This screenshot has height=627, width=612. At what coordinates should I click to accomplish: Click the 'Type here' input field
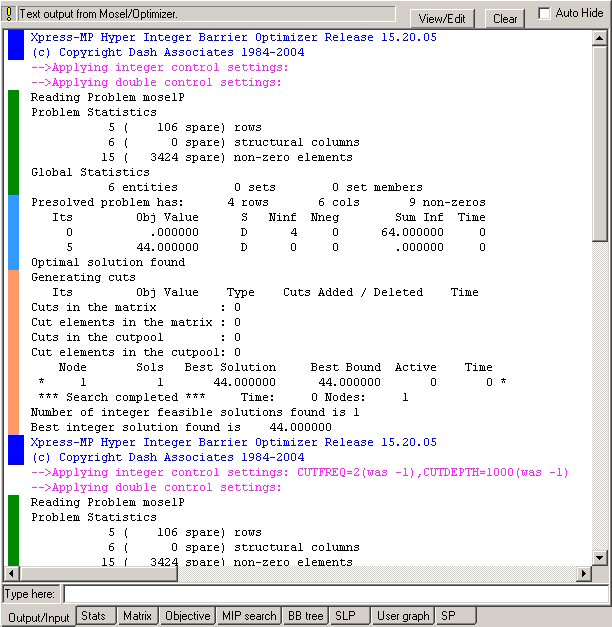point(335,594)
